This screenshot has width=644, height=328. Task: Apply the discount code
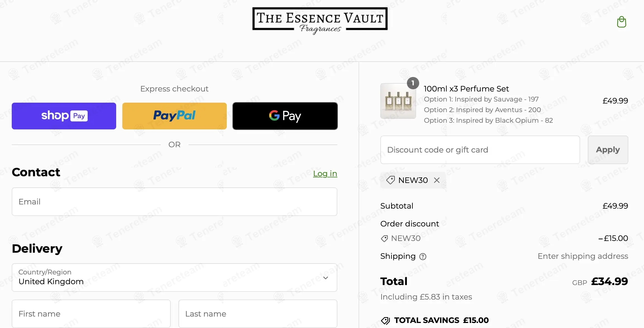608,150
